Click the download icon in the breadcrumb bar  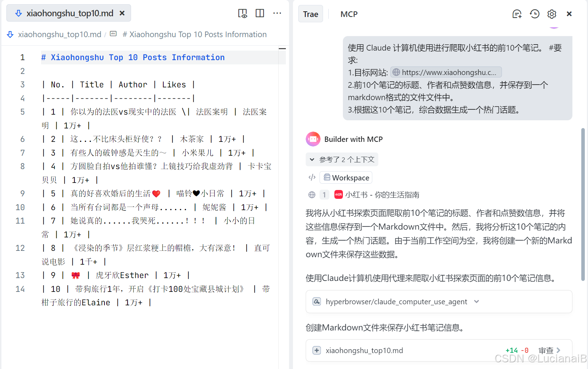tap(10, 34)
